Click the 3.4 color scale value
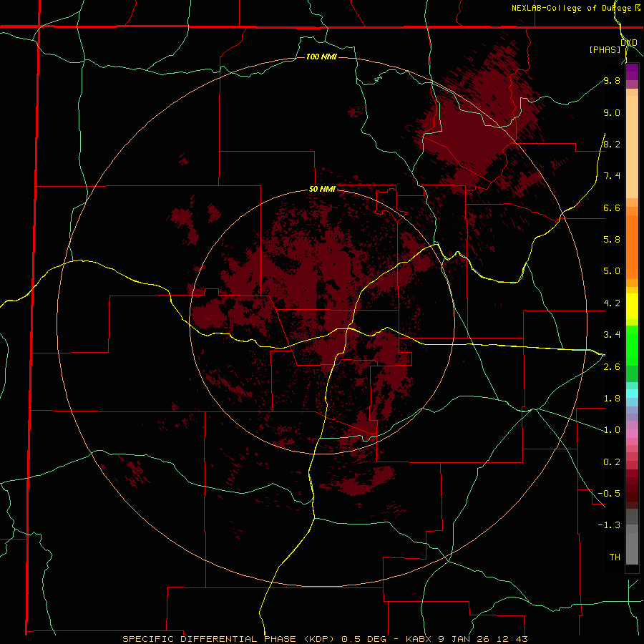 click(x=612, y=335)
